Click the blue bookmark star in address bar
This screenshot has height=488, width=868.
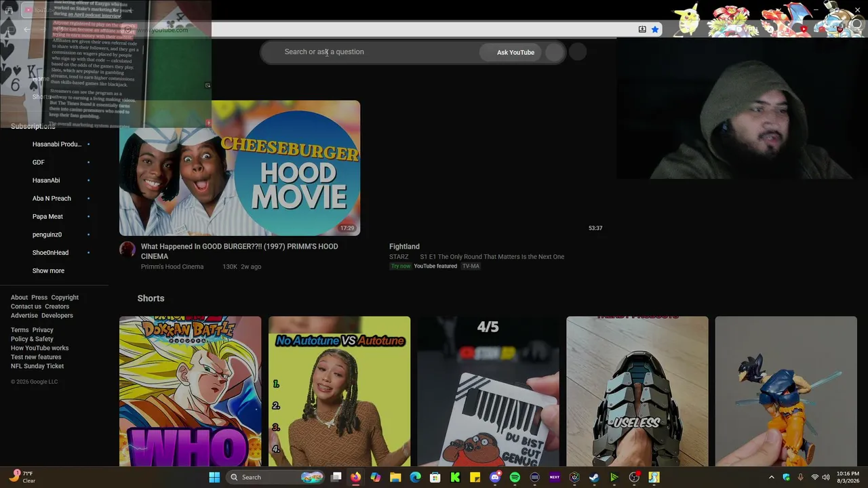coord(654,29)
